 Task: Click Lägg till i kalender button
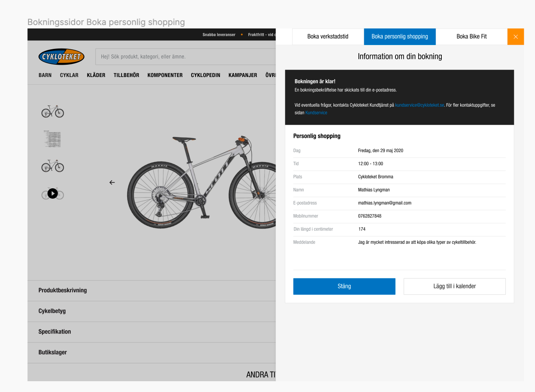pyautogui.click(x=454, y=286)
